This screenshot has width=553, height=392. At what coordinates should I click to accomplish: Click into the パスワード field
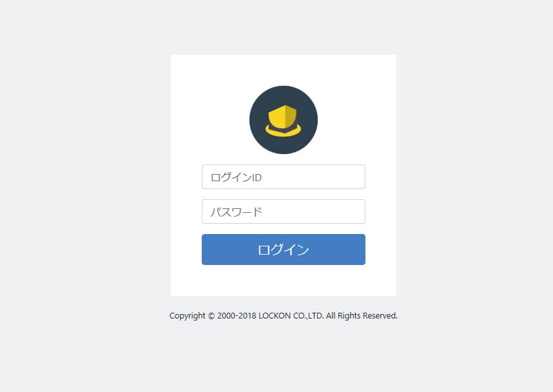pyautogui.click(x=283, y=211)
